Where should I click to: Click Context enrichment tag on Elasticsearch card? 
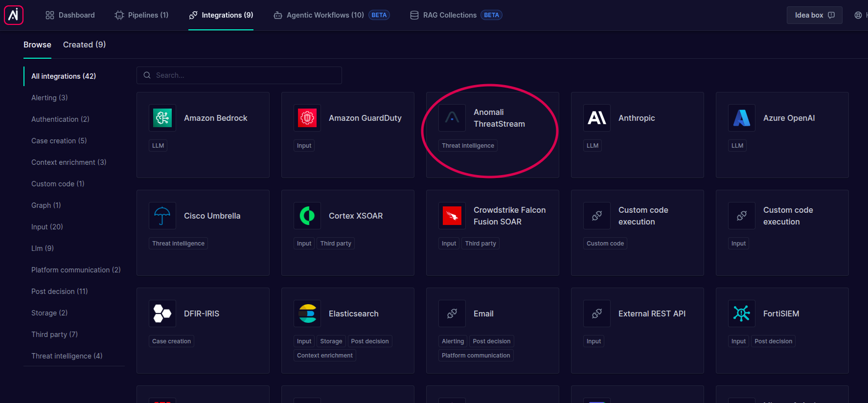coord(325,356)
